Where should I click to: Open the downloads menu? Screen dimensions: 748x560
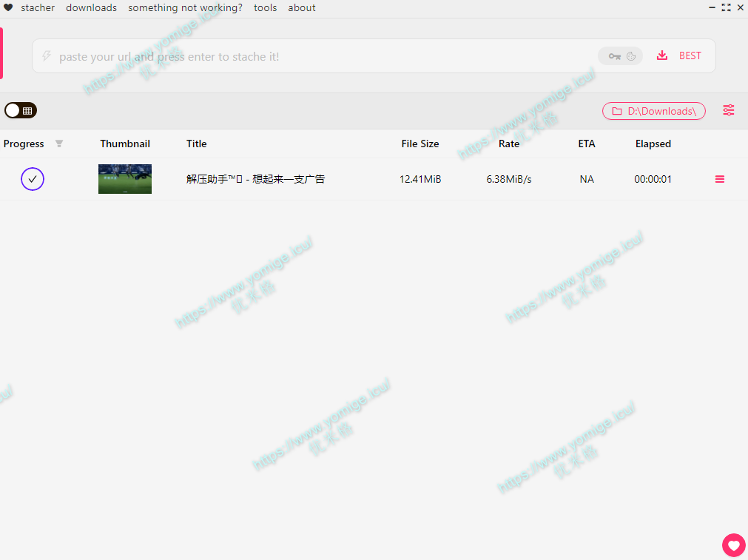(x=91, y=7)
